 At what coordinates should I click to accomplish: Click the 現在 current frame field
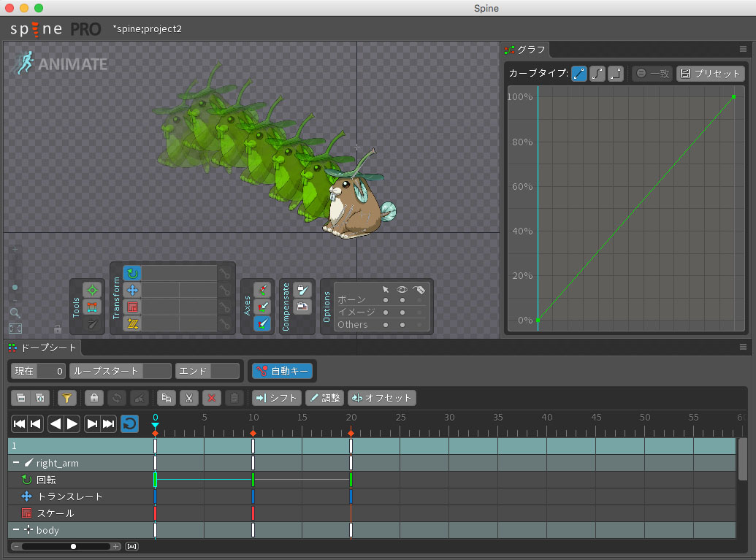click(38, 371)
